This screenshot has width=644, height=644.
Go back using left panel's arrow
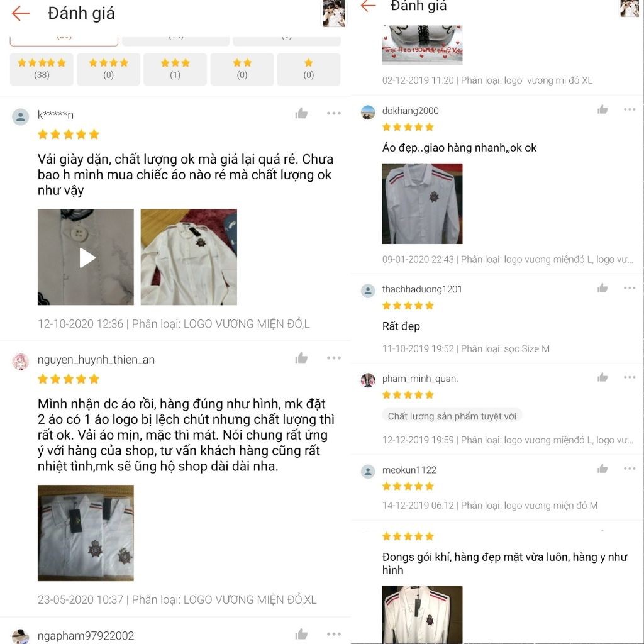pos(21,14)
